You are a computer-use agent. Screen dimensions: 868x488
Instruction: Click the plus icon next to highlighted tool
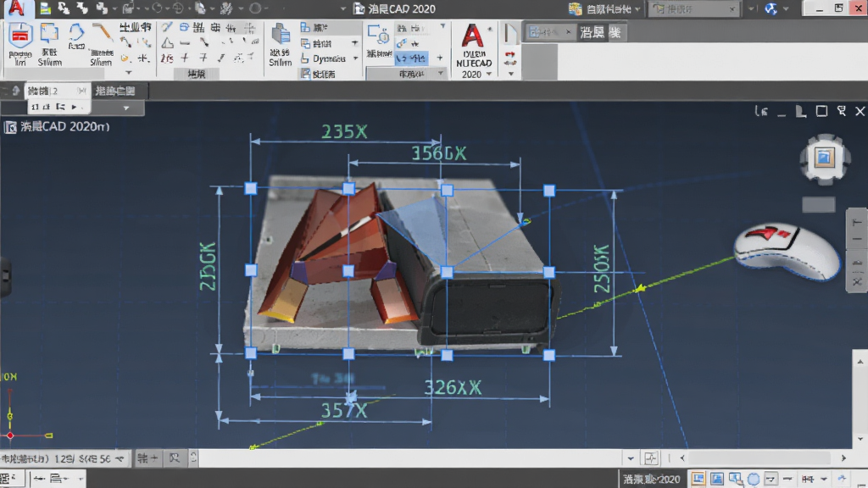tap(440, 58)
